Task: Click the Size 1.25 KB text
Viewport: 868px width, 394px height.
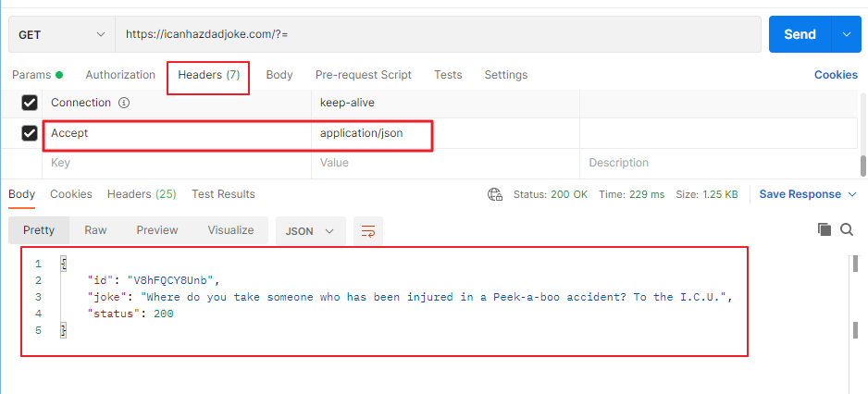Action: point(707,195)
